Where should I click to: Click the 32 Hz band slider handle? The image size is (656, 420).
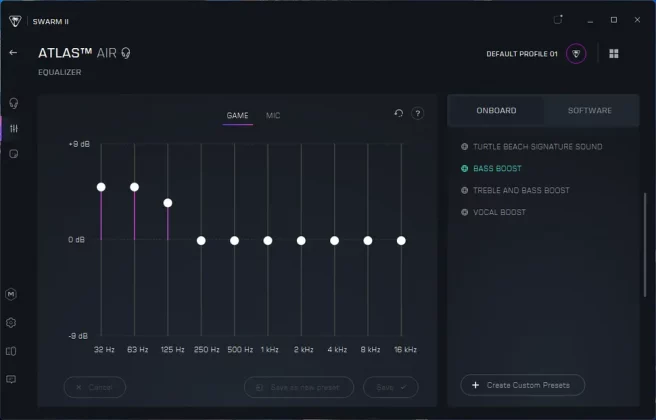point(101,187)
